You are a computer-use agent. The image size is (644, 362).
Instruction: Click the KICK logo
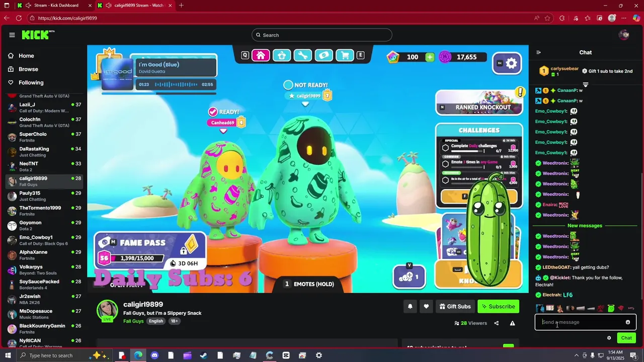click(x=38, y=35)
